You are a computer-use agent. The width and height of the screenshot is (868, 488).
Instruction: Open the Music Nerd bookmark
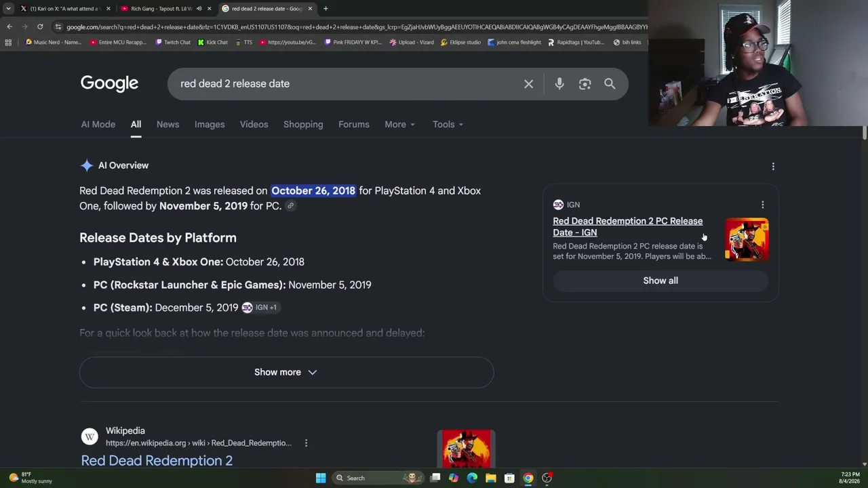pos(53,42)
